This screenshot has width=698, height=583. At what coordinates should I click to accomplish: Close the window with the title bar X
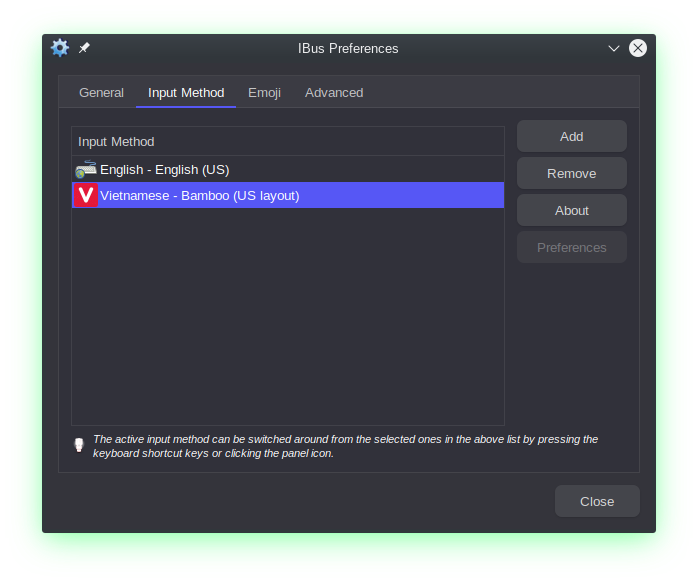click(x=637, y=48)
